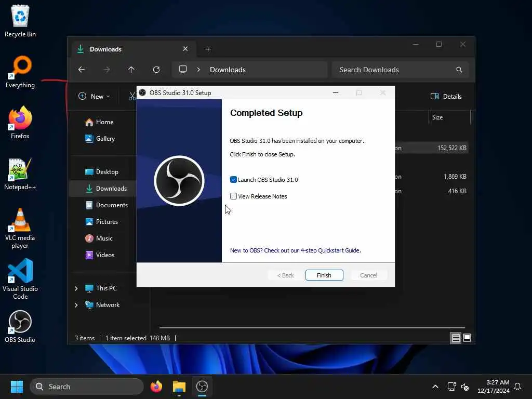Switch to large thumbnails view in File Explorer status bar
The height and width of the screenshot is (399, 532).
pos(467,338)
